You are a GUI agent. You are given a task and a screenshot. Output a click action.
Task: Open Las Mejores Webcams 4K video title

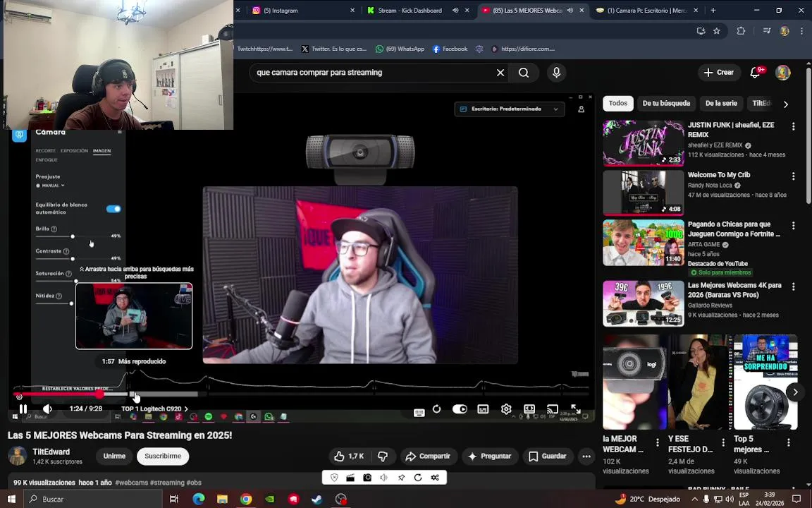pos(734,290)
